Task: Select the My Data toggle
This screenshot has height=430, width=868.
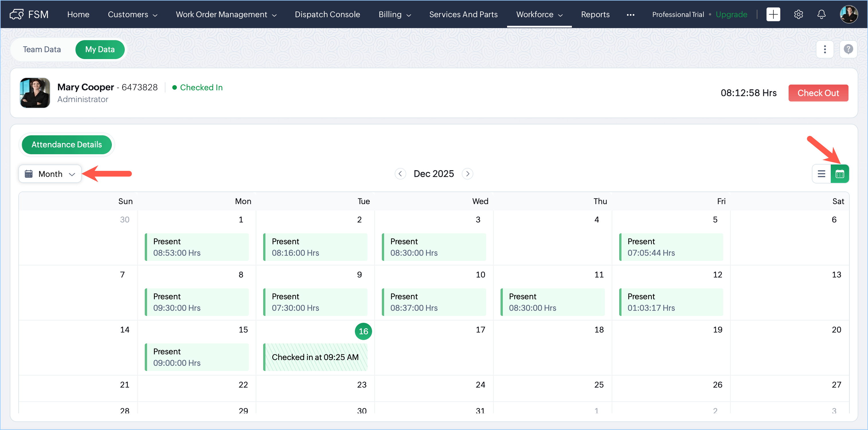Action: [x=100, y=50]
